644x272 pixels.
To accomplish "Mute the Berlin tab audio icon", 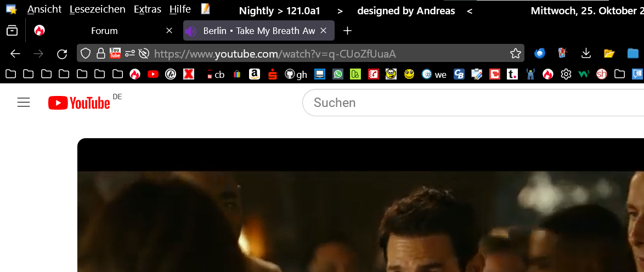I will pos(190,31).
